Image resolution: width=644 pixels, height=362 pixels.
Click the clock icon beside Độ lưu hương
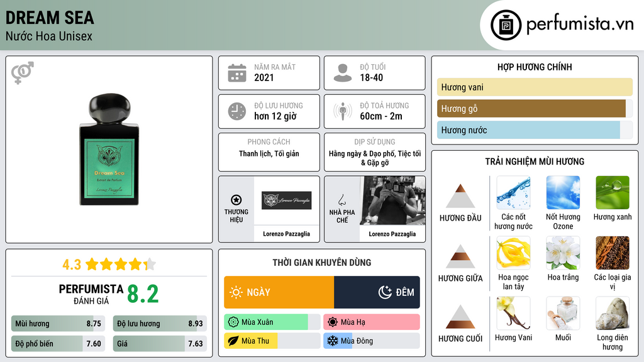237,111
